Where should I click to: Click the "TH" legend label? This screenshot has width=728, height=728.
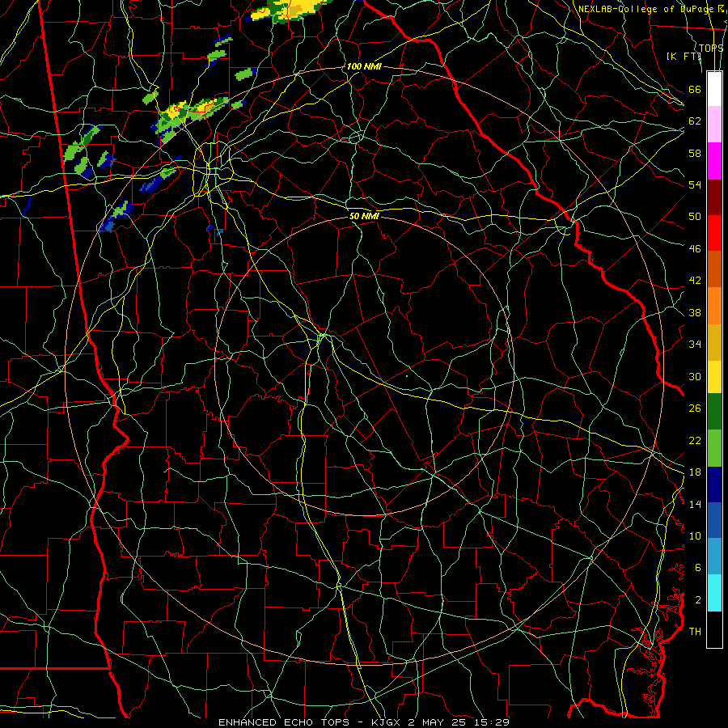click(695, 632)
